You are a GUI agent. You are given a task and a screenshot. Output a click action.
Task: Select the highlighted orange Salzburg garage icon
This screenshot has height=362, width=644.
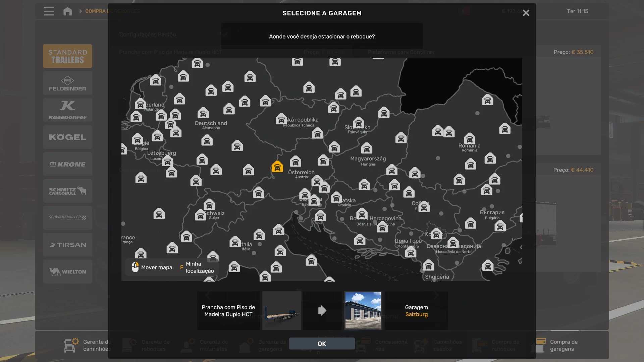[x=277, y=167]
